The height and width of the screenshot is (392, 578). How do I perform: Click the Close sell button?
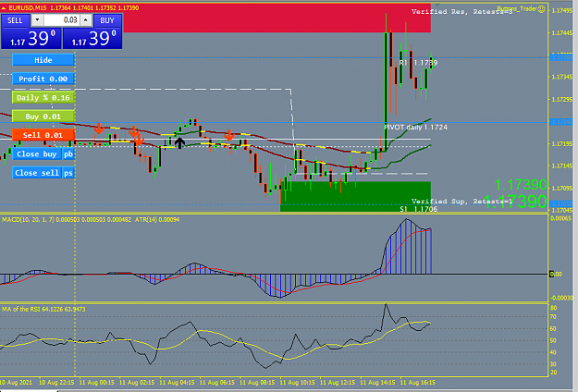pos(37,173)
